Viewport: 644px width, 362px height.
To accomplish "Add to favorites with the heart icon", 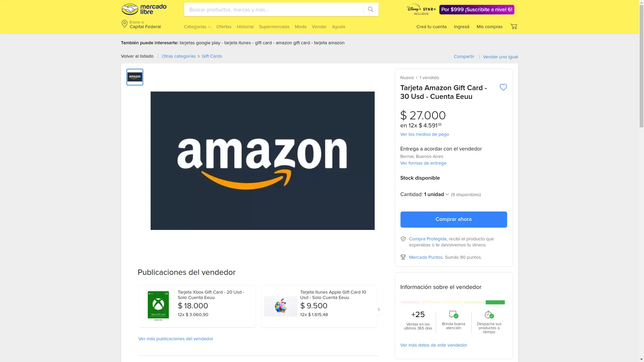I will 503,87.
